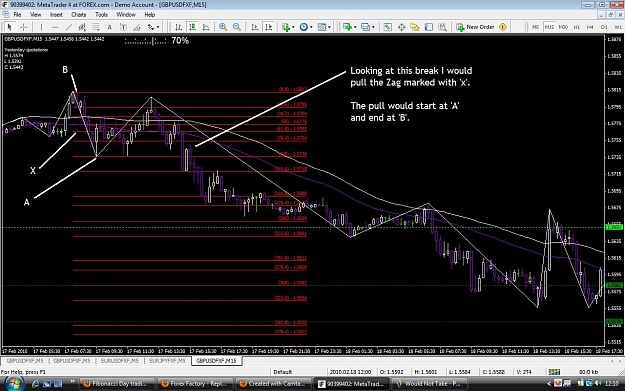The height and width of the screenshot is (391, 625).
Task: Open the Indicators list icon
Action: [286, 27]
